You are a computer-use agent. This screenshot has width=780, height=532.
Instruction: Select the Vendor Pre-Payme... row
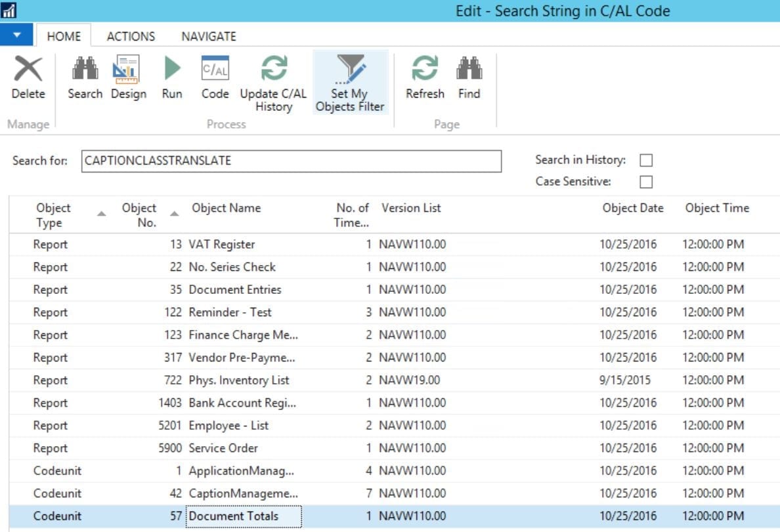point(395,358)
